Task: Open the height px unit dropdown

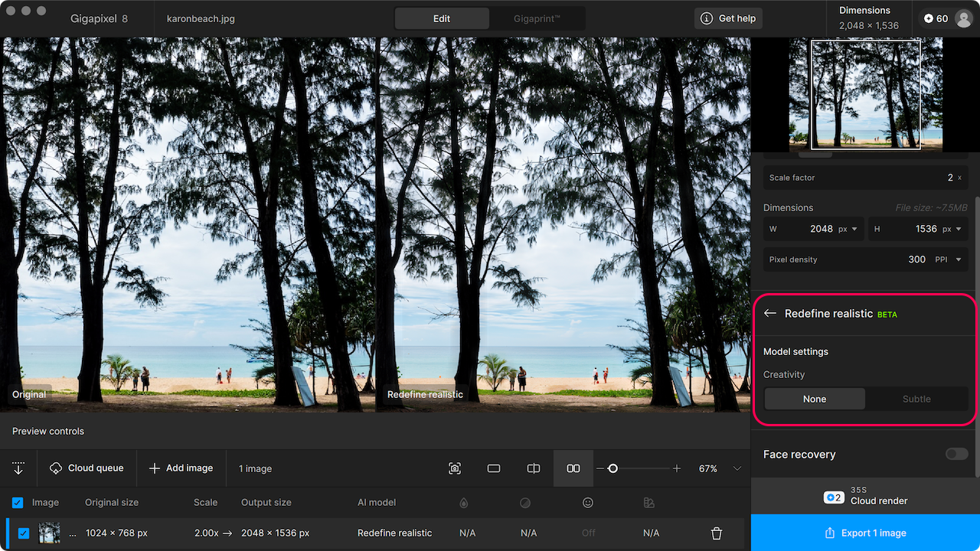Action: click(952, 229)
